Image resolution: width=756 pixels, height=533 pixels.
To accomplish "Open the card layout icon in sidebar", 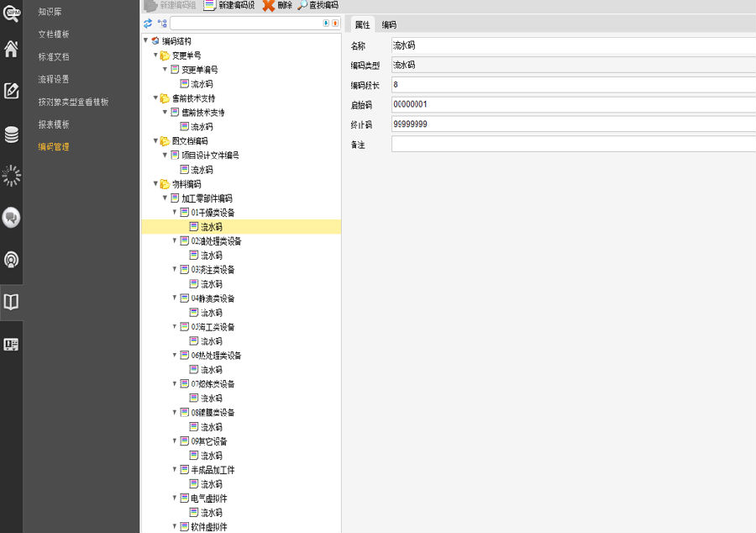I will click(11, 345).
